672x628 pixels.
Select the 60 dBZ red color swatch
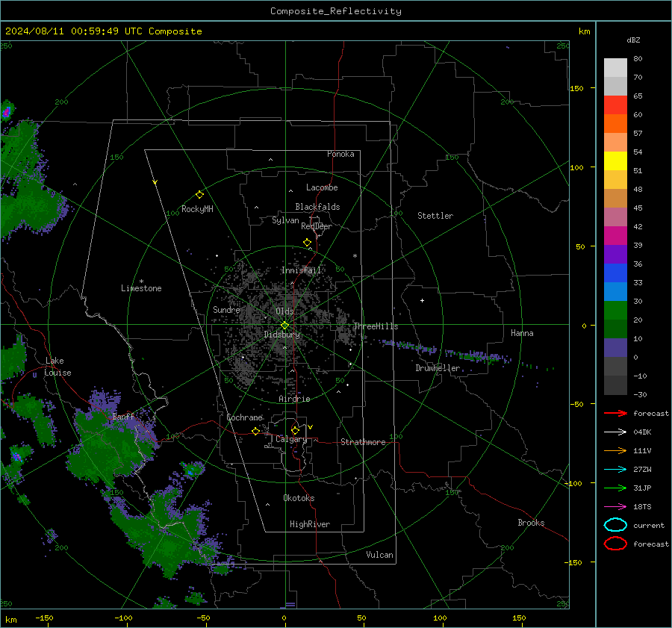click(615, 105)
